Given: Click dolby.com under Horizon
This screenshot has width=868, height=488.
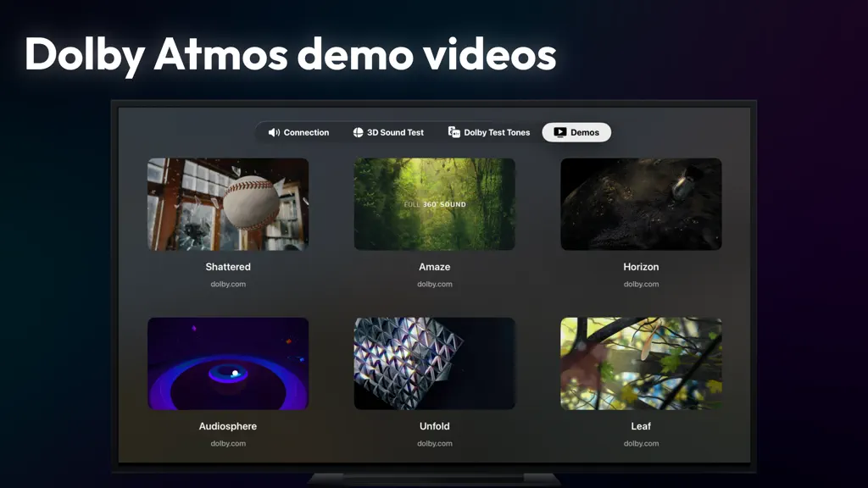Looking at the screenshot, I should pos(641,284).
